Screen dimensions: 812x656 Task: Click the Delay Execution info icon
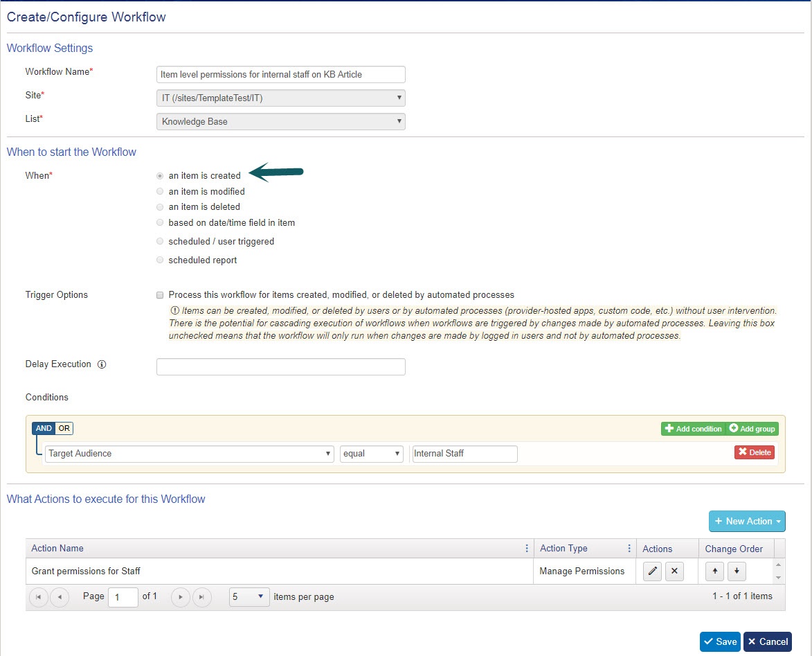tap(102, 364)
